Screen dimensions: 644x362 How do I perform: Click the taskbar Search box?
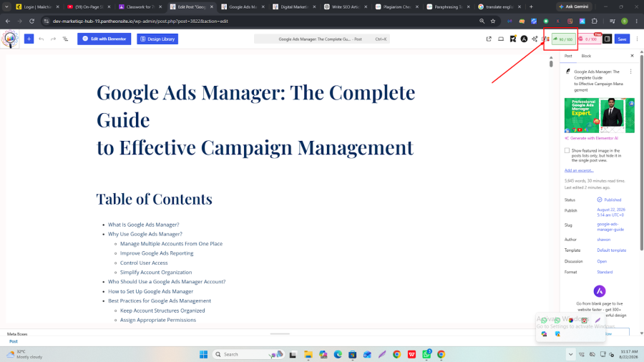(248, 354)
